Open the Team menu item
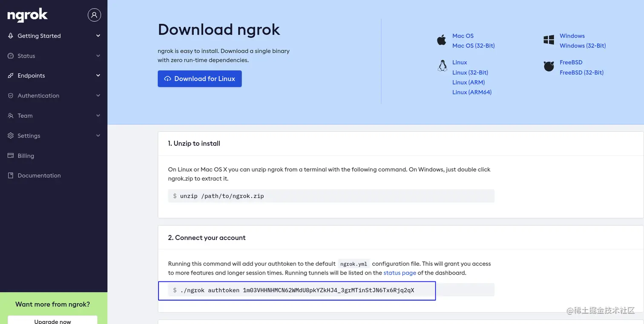 coord(25,116)
